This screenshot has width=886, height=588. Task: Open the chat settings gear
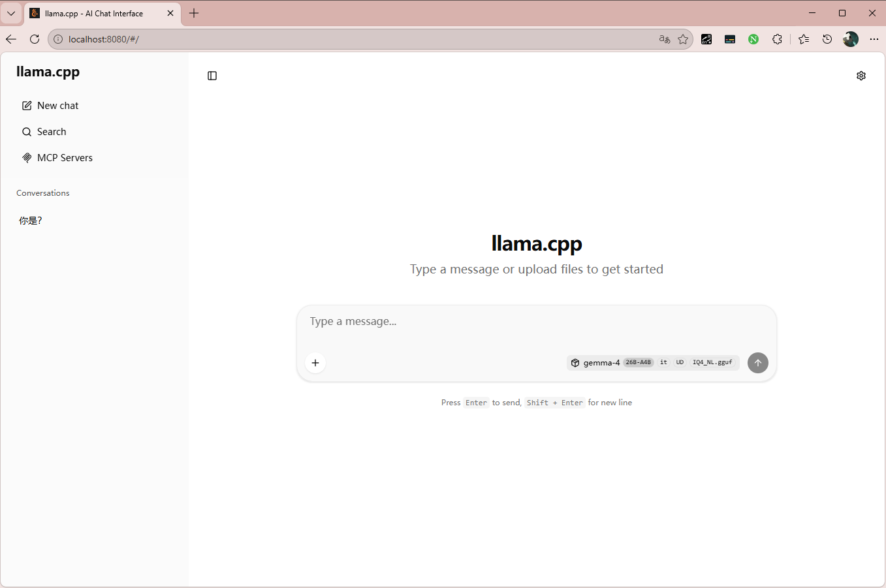(861, 76)
